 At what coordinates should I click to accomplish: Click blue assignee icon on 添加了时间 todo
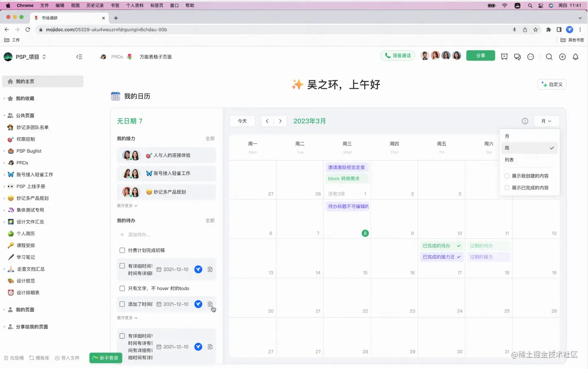pos(198,304)
